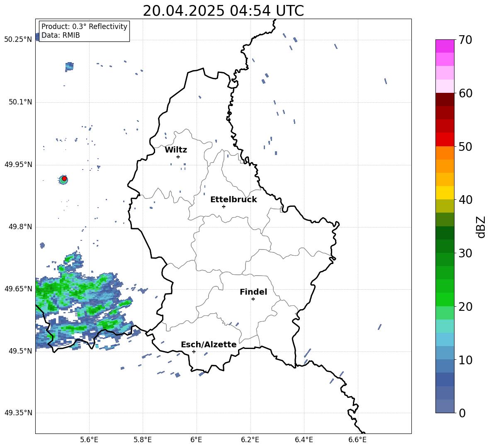Click the 49.5°N latitude tick label
Image resolution: width=491 pixels, height=448 pixels.
point(20,351)
